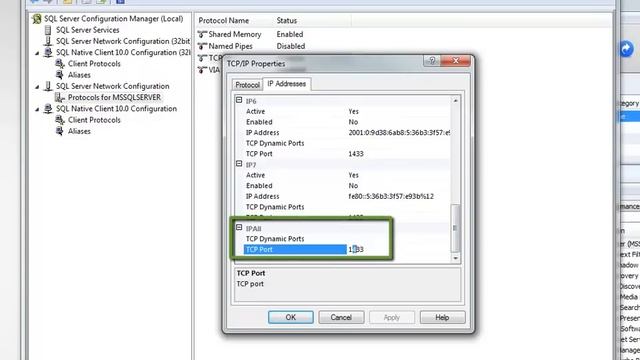Close the TCP/IP Properties dialog
The height and width of the screenshot is (360, 640).
[x=456, y=61]
